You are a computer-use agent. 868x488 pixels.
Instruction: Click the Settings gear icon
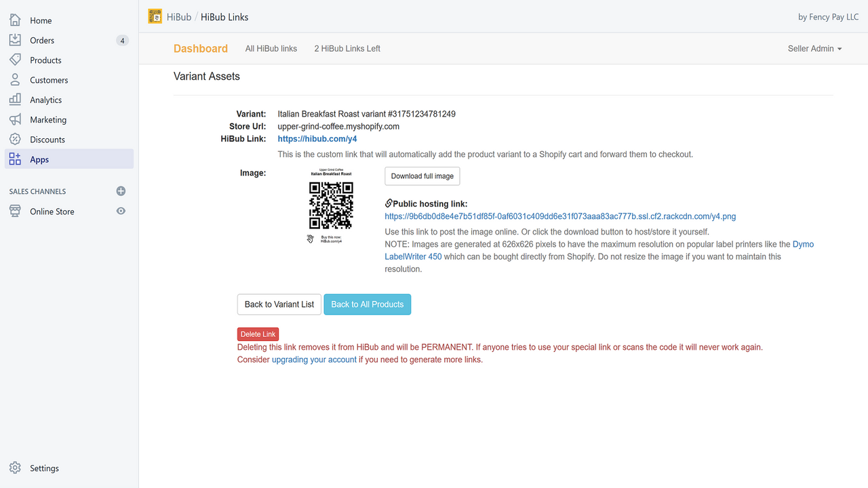click(x=15, y=468)
